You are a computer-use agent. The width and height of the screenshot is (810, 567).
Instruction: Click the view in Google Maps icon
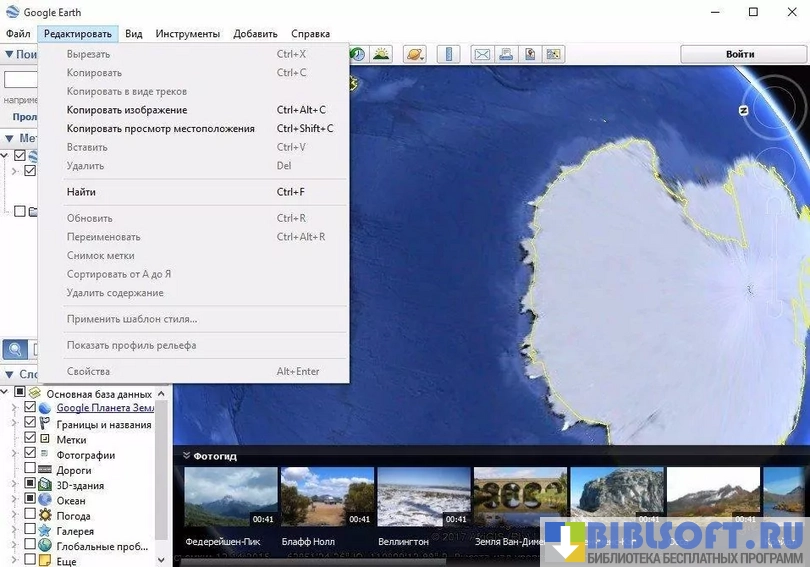pyautogui.click(x=554, y=54)
